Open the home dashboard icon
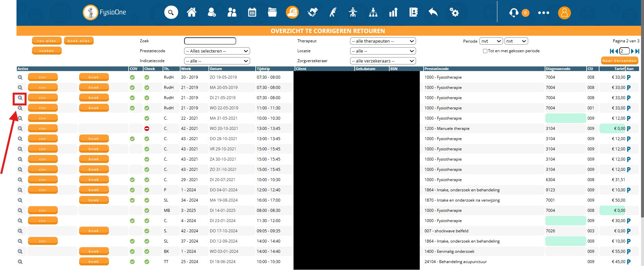The width and height of the screenshot is (644, 270). pyautogui.click(x=192, y=13)
